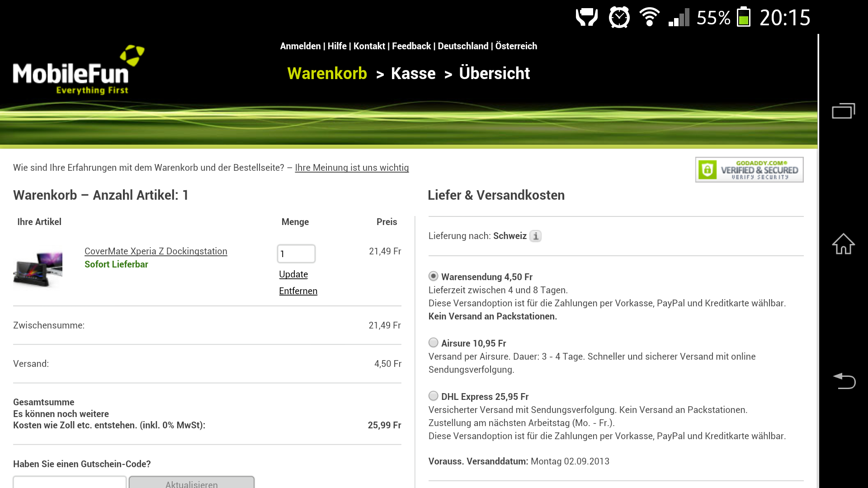Tap the Android back button
The width and height of the screenshot is (868, 488).
844,381
